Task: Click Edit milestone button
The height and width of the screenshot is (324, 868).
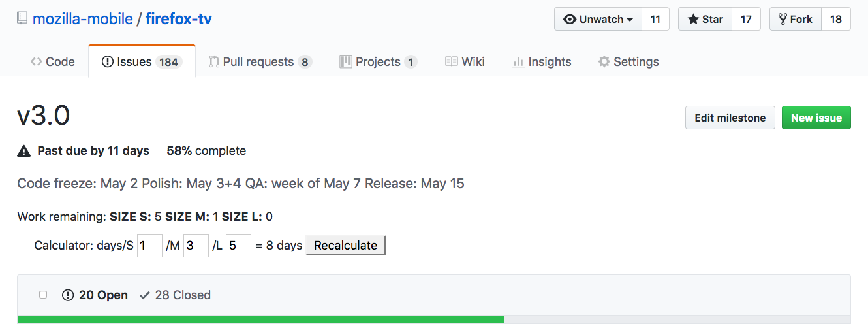Action: [730, 118]
